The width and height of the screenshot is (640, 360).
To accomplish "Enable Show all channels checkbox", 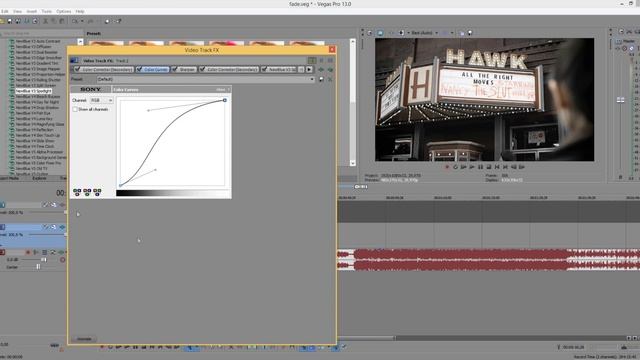I will click(75, 109).
